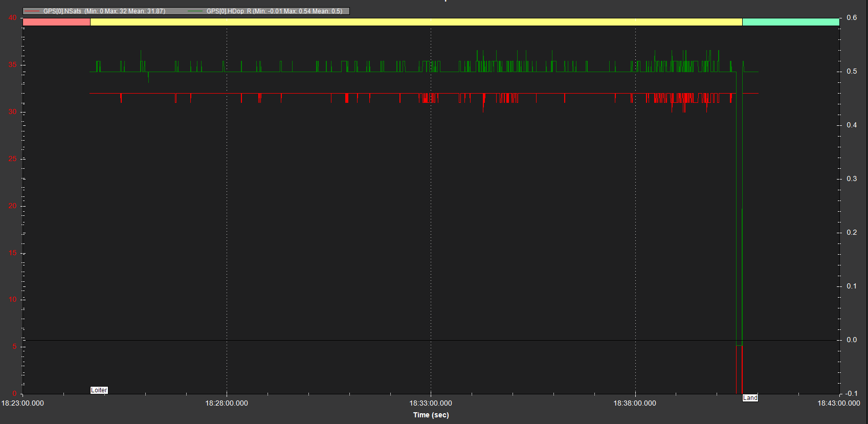The height and width of the screenshot is (424, 868).
Task: Click the right axis value -0.1
Action: pos(852,393)
